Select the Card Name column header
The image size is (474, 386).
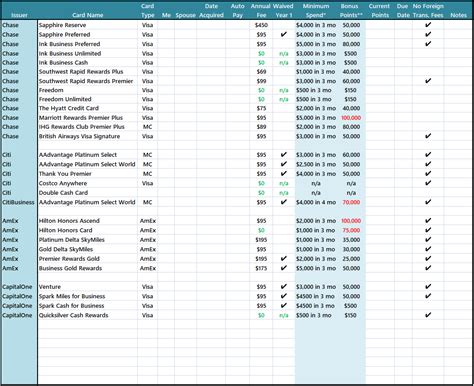tap(87, 15)
